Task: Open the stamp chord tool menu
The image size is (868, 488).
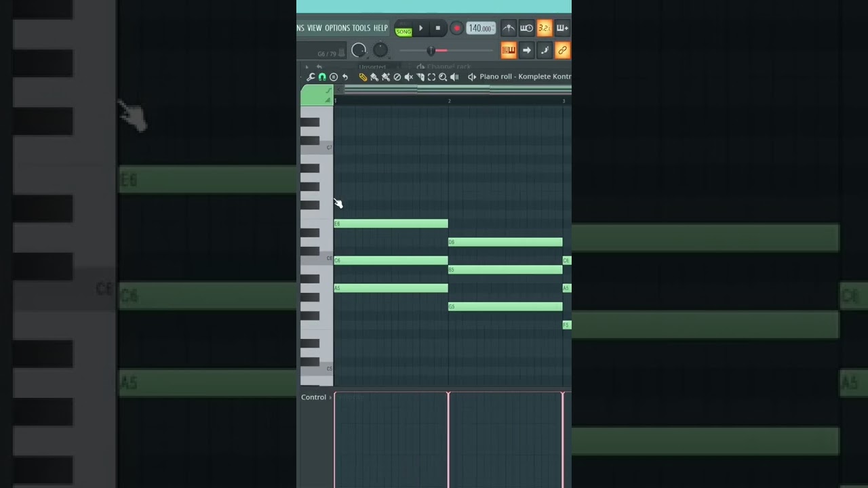Action: 334,77
